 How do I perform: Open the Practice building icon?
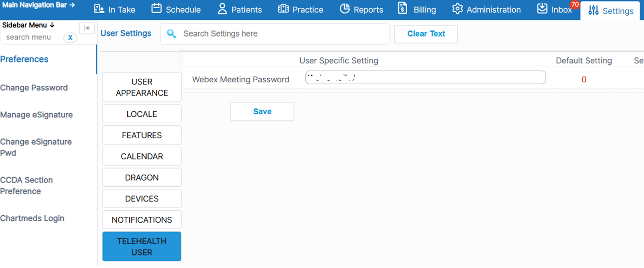(283, 9)
